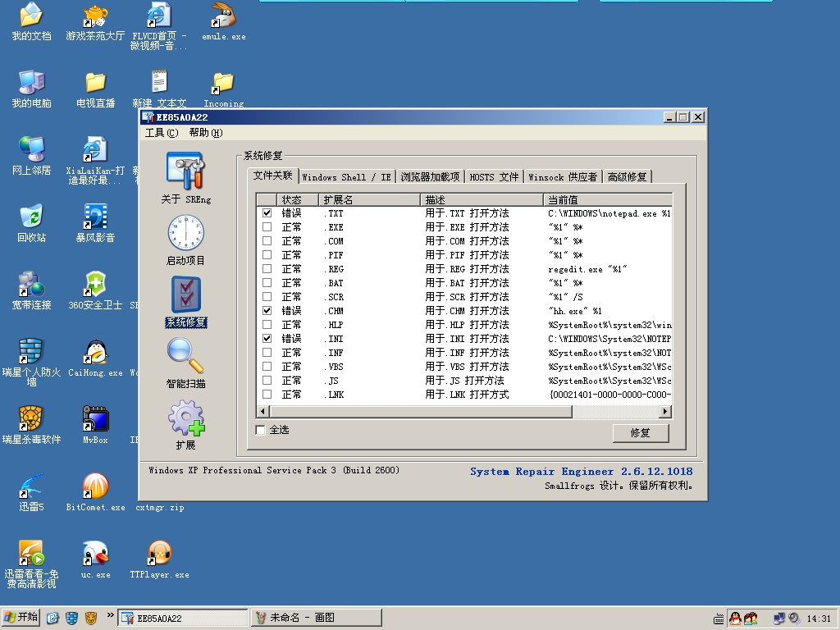Click the taskbar clock showing 14:31

[x=819, y=619]
